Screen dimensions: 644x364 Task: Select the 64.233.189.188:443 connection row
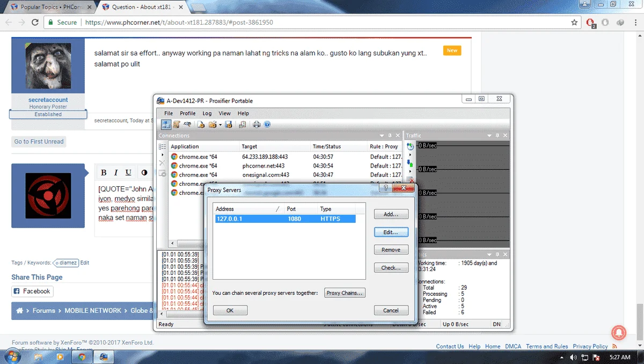(286, 157)
